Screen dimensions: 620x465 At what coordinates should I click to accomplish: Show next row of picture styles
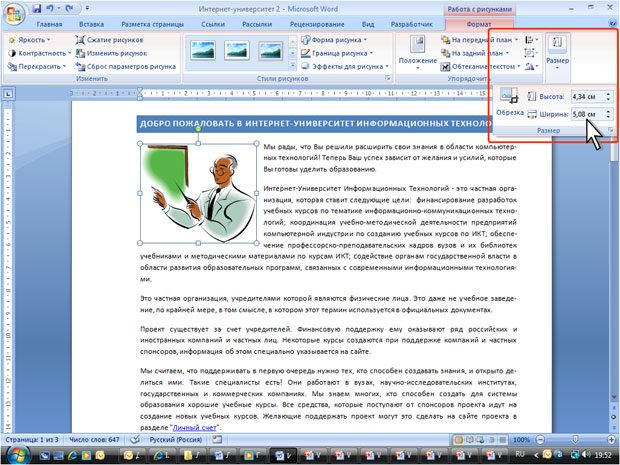coord(293,53)
